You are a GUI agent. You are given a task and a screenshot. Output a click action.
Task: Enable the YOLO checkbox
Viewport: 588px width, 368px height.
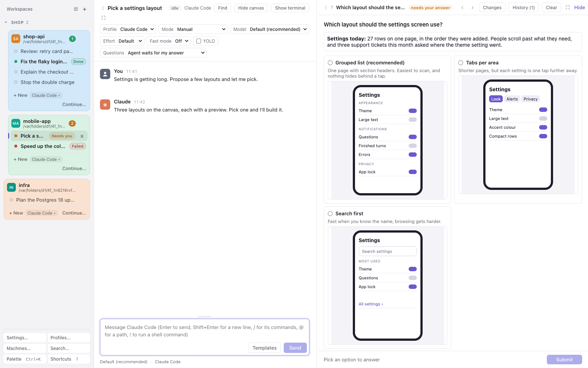199,41
